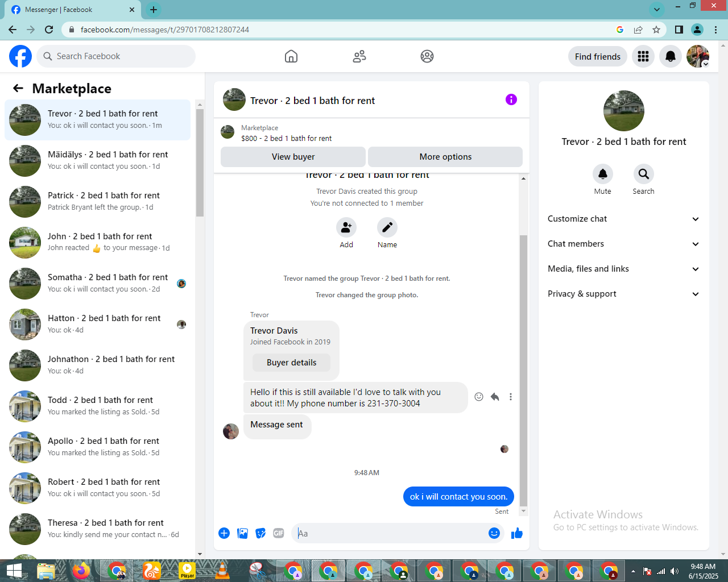Click the group photo in the right panel

[624, 111]
